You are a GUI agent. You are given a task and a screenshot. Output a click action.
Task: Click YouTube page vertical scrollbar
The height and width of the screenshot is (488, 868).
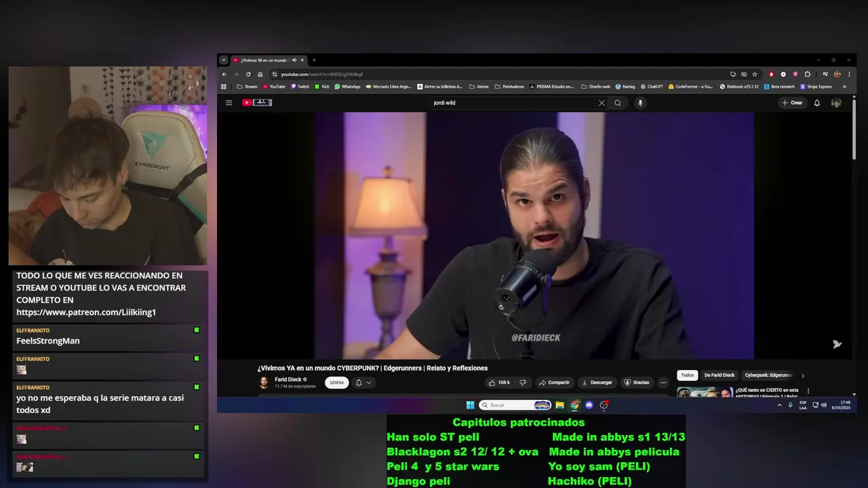[x=854, y=129]
